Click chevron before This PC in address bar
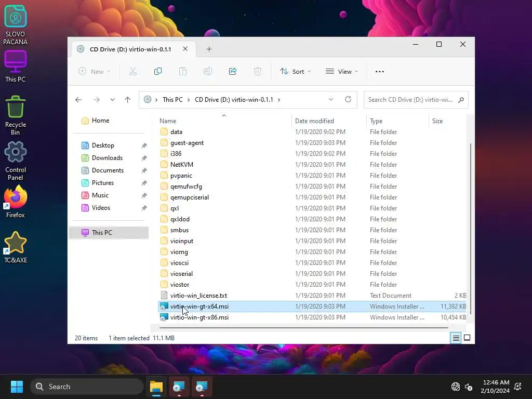The width and height of the screenshot is (532, 399). 156,100
